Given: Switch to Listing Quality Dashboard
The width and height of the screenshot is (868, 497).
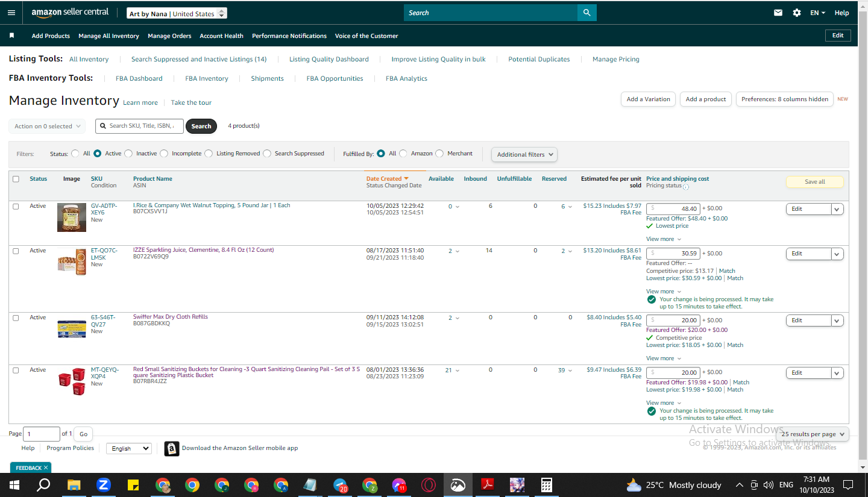Looking at the screenshot, I should pyautogui.click(x=329, y=59).
